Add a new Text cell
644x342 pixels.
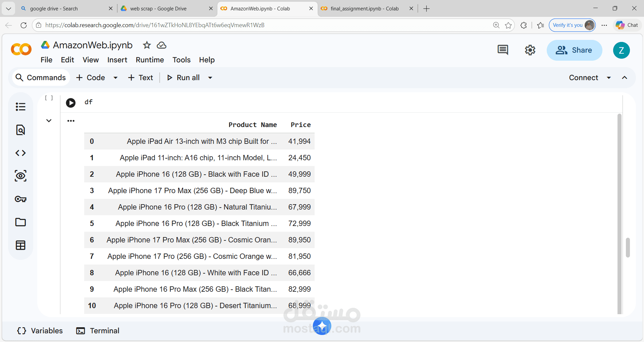pos(141,78)
